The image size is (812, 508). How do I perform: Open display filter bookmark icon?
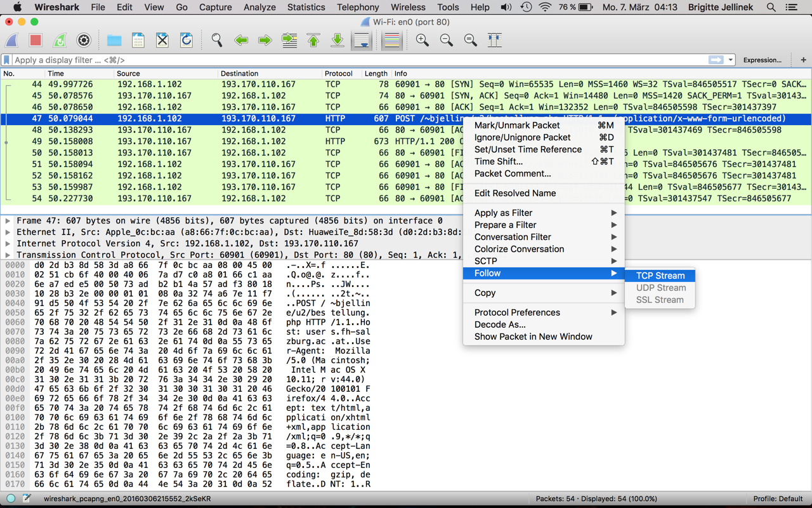7,60
